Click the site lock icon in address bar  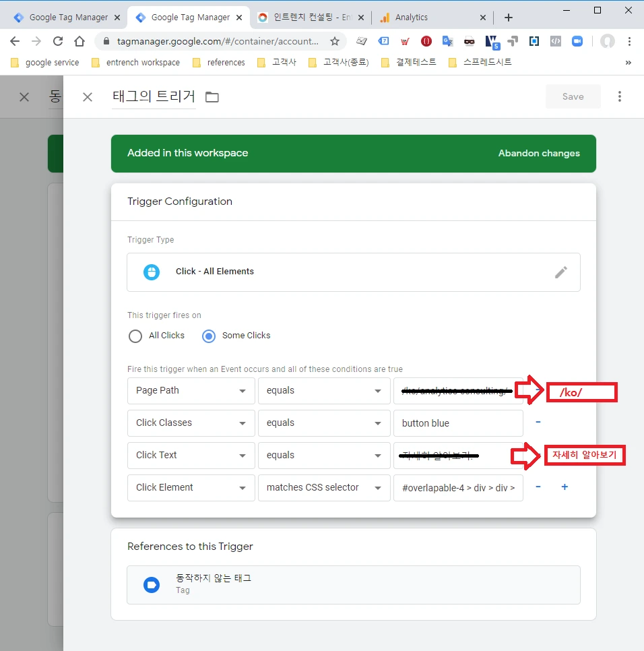[106, 41]
